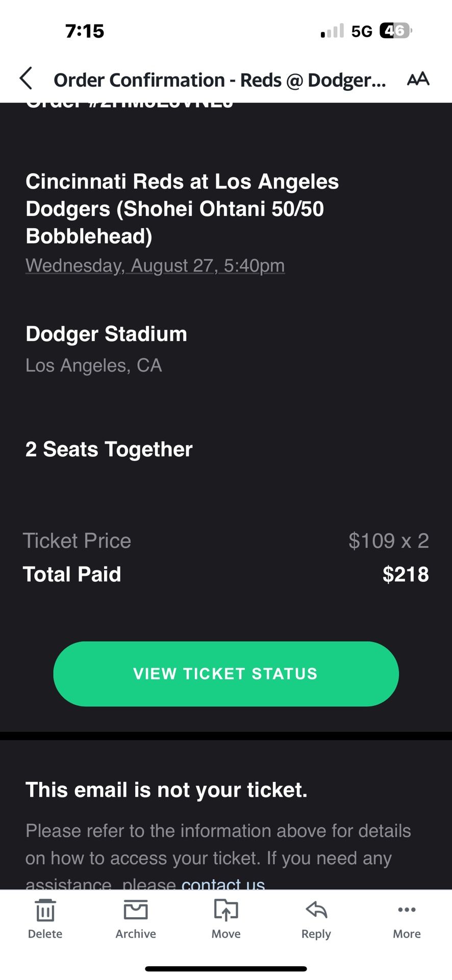
Task: Tap the back arrow icon
Action: coord(26,79)
